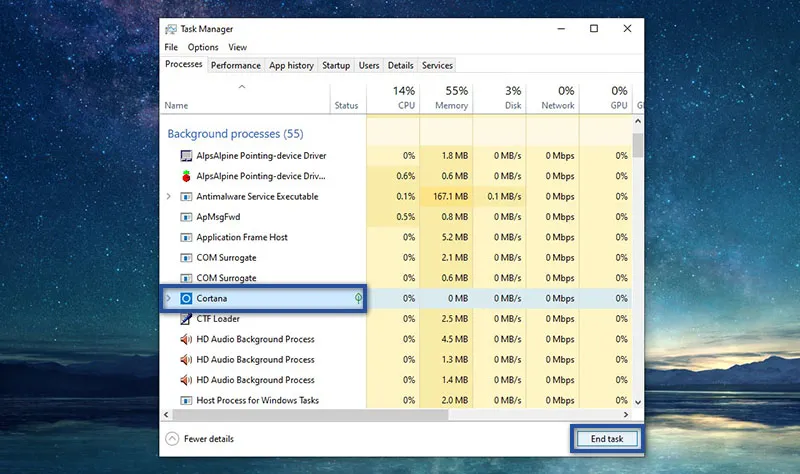The image size is (800, 474).
Task: Switch to the Users tab
Action: click(369, 65)
